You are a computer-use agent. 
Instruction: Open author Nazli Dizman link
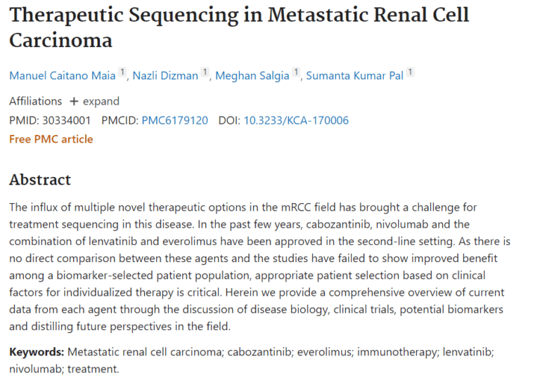(165, 75)
